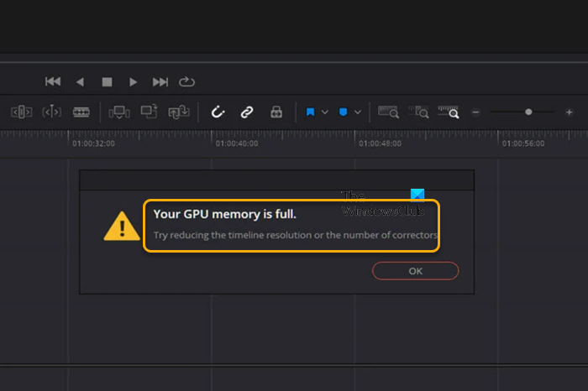The width and height of the screenshot is (588, 391).
Task: Open the marker color dropdown arrow
Action: pyautogui.click(x=358, y=112)
